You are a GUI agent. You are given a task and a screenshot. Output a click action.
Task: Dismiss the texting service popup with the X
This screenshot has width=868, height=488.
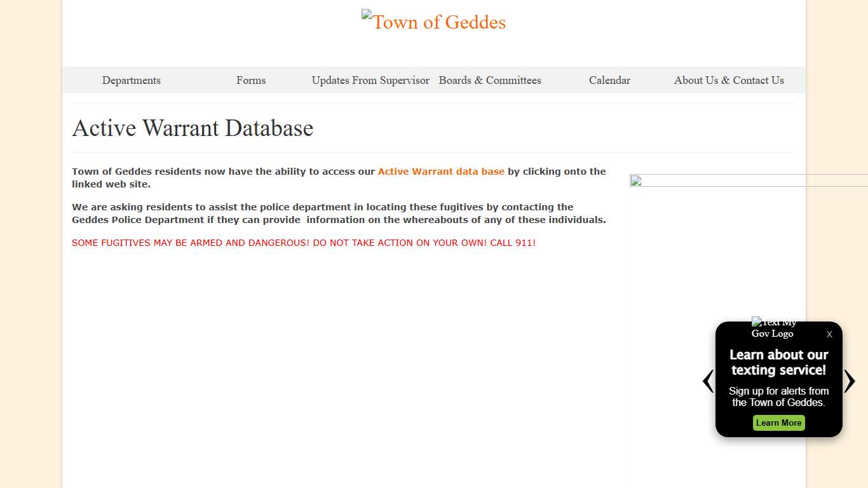pyautogui.click(x=829, y=334)
